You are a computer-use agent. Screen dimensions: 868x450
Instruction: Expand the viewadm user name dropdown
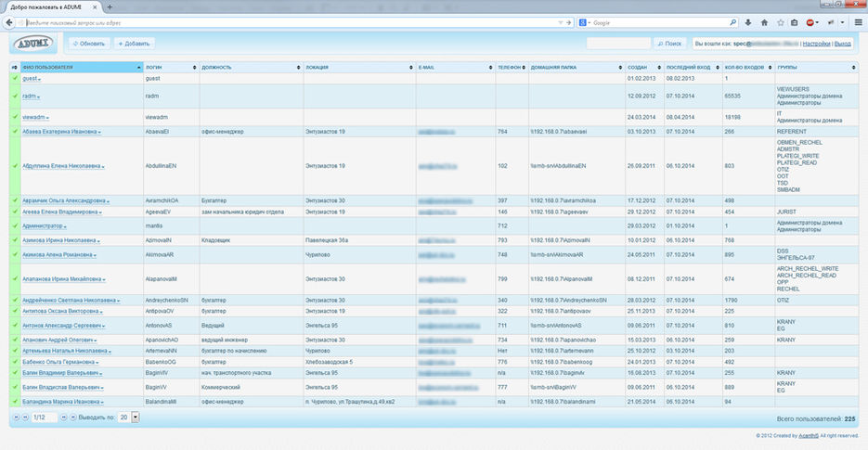[x=47, y=119]
